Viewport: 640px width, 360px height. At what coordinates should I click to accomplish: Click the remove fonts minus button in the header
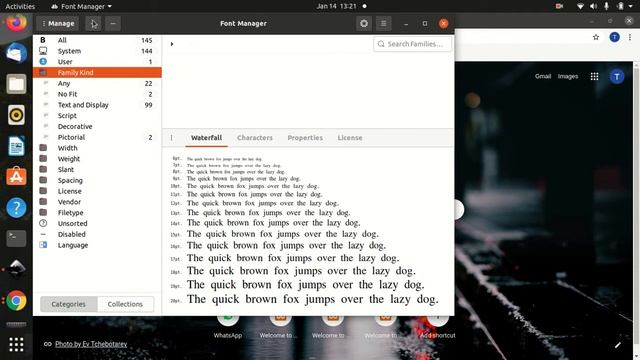pos(113,24)
